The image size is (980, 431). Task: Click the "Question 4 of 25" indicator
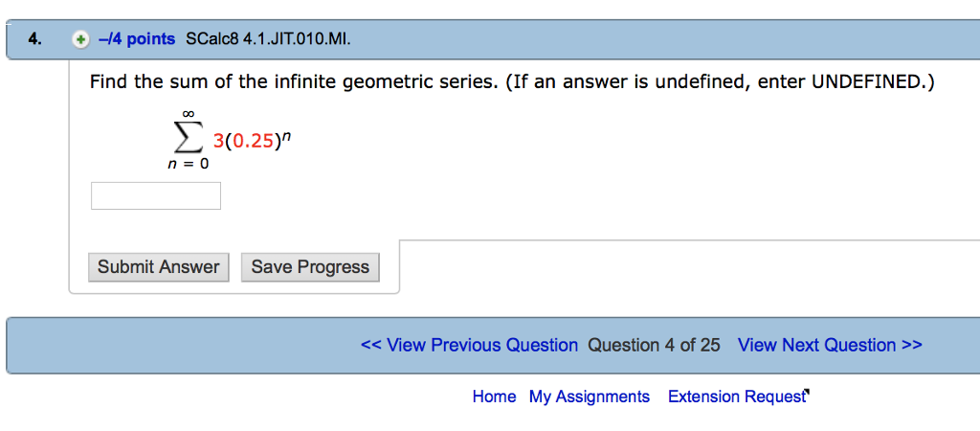(x=655, y=345)
